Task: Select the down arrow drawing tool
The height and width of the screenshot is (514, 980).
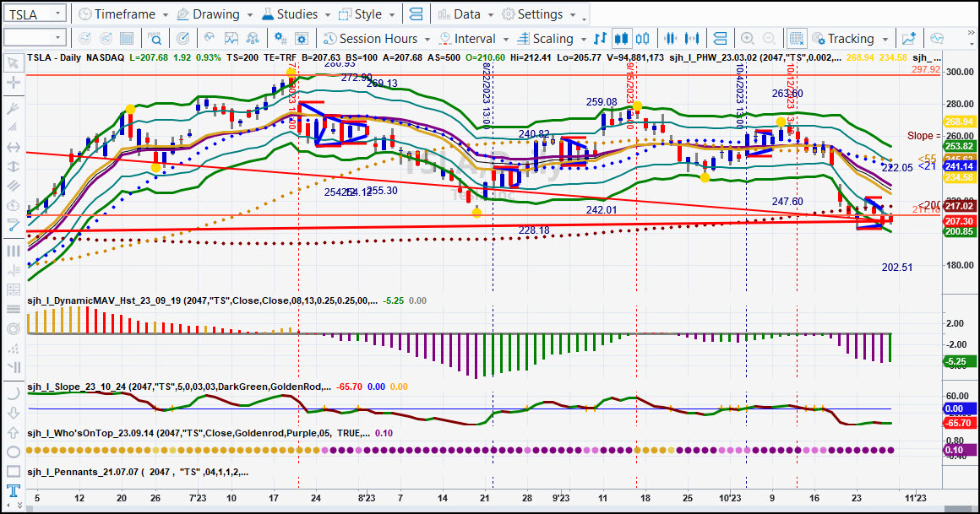Action: pyautogui.click(x=13, y=413)
